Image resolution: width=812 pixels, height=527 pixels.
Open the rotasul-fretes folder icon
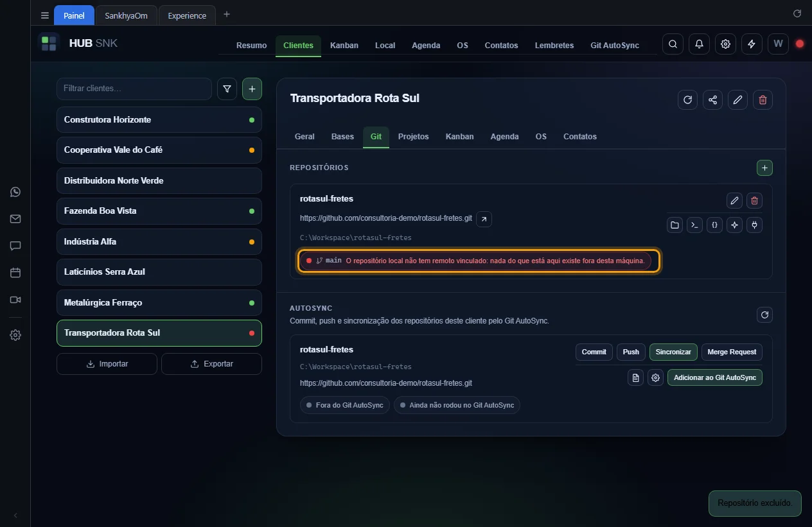tap(674, 225)
